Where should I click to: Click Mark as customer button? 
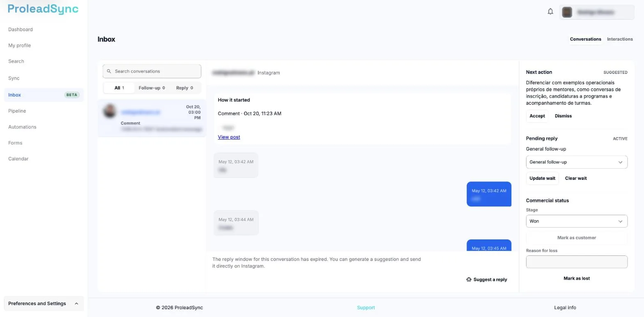(x=577, y=238)
